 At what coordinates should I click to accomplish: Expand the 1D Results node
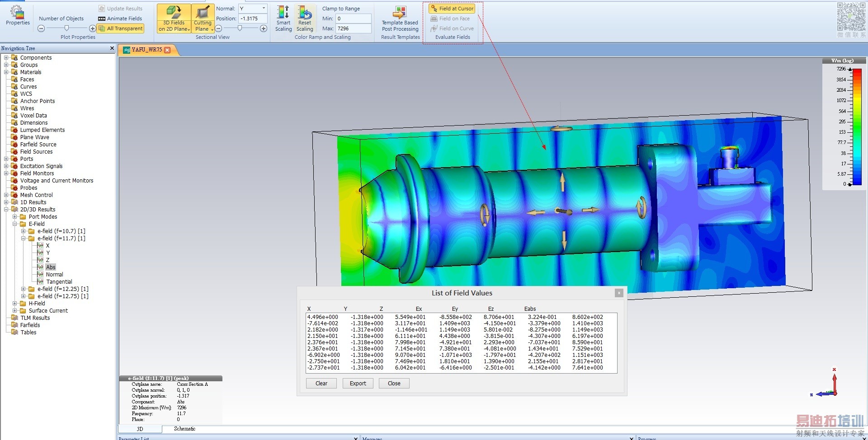click(6, 202)
